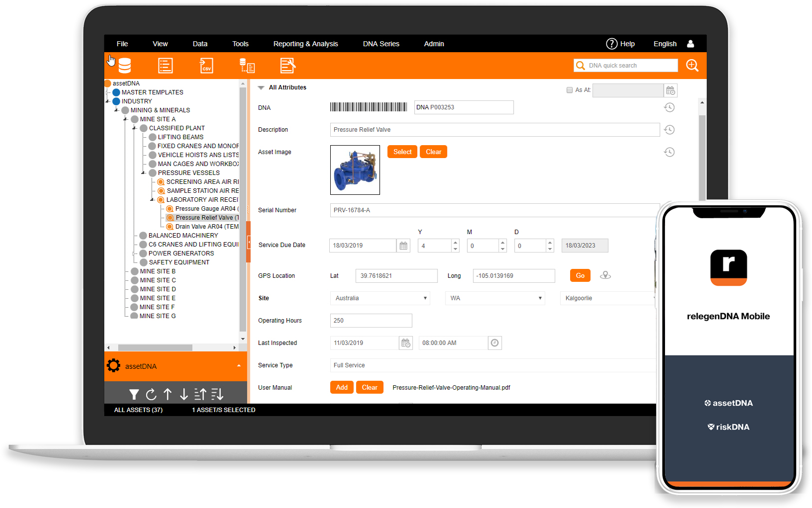812x508 pixels.
Task: Clear the User Manual file
Action: coord(369,387)
